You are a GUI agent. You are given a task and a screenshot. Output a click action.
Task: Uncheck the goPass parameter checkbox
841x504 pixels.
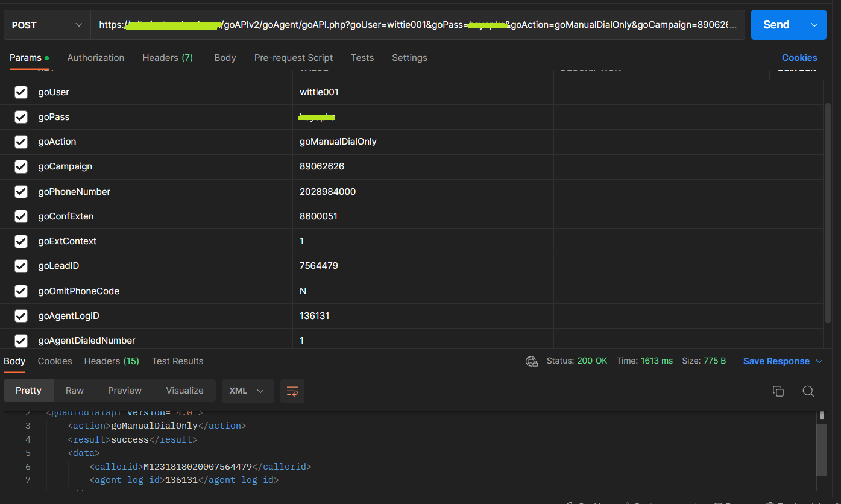pos(21,117)
